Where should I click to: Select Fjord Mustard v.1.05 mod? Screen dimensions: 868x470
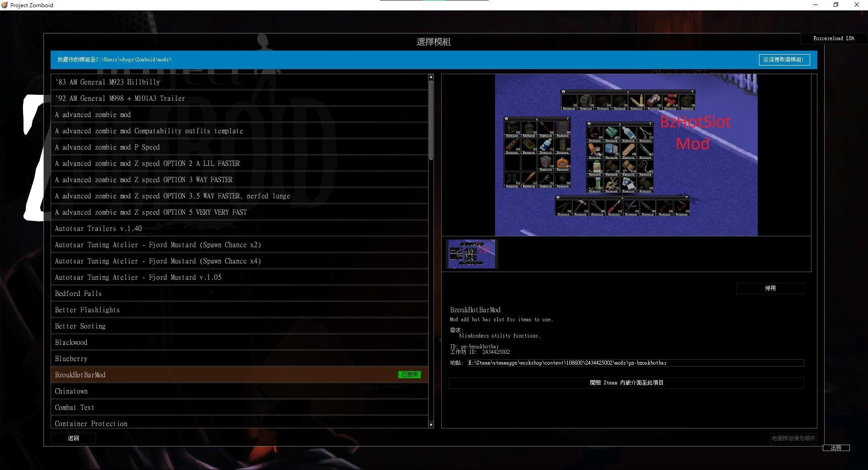tap(240, 277)
